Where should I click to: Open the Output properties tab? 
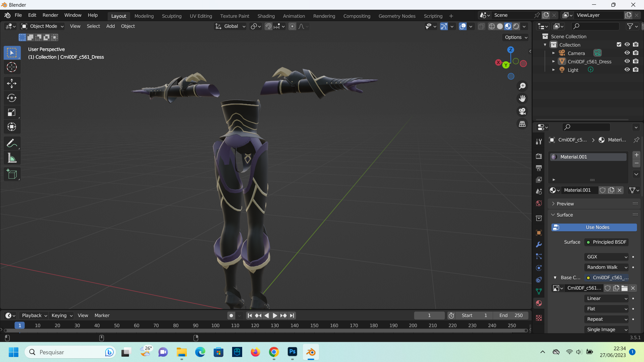tap(539, 168)
